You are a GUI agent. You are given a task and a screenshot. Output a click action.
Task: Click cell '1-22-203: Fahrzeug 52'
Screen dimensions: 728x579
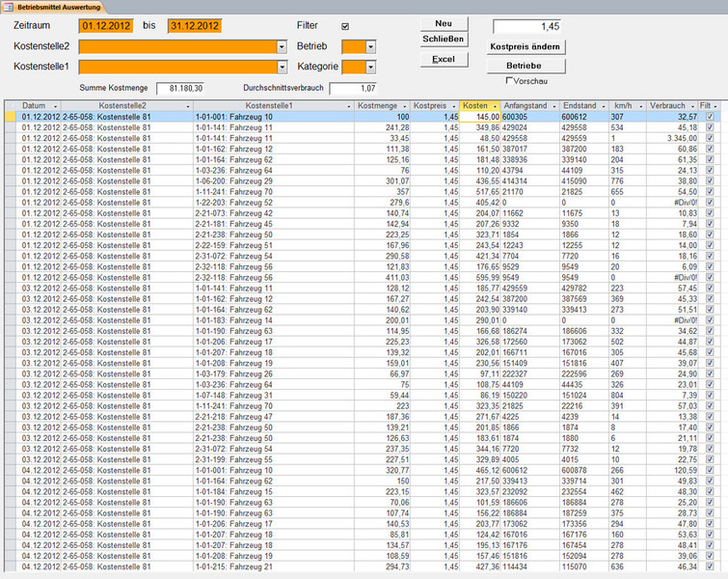(x=274, y=202)
